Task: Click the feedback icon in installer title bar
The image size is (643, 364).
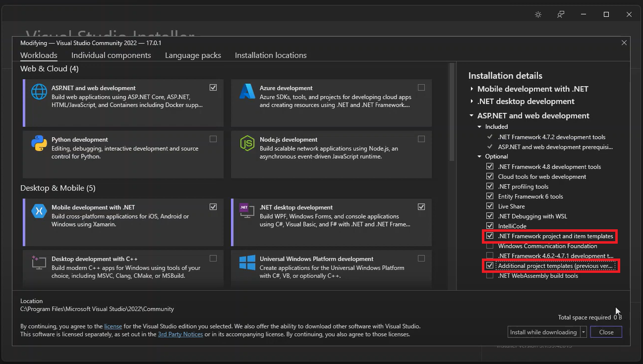Action: (x=561, y=14)
